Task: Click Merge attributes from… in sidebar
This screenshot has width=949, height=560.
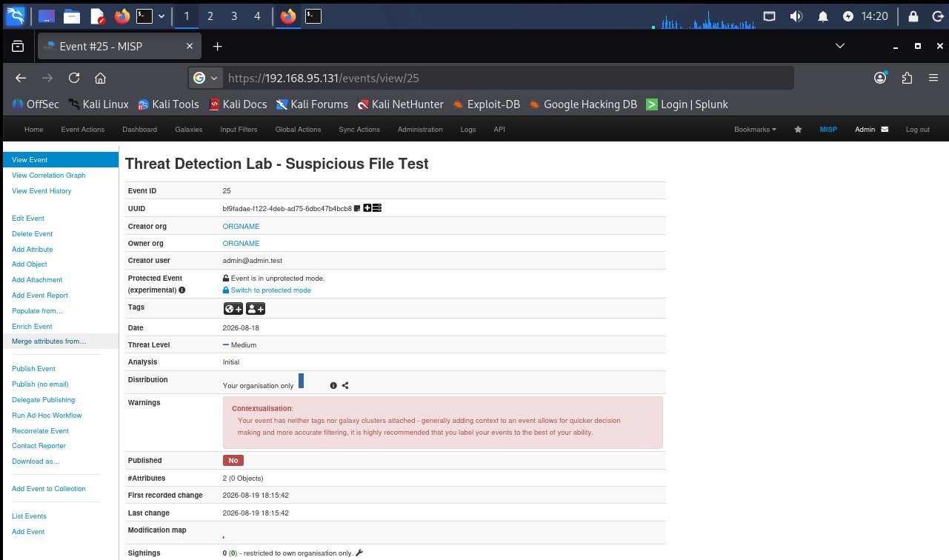Action: (x=50, y=341)
